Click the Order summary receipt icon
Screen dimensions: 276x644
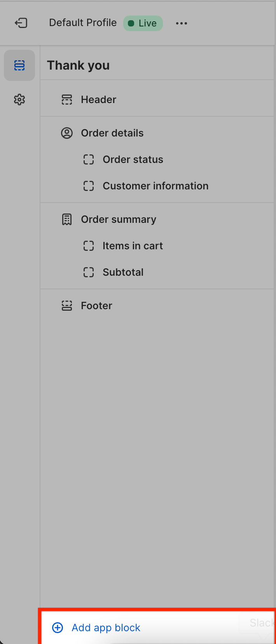[x=67, y=219]
